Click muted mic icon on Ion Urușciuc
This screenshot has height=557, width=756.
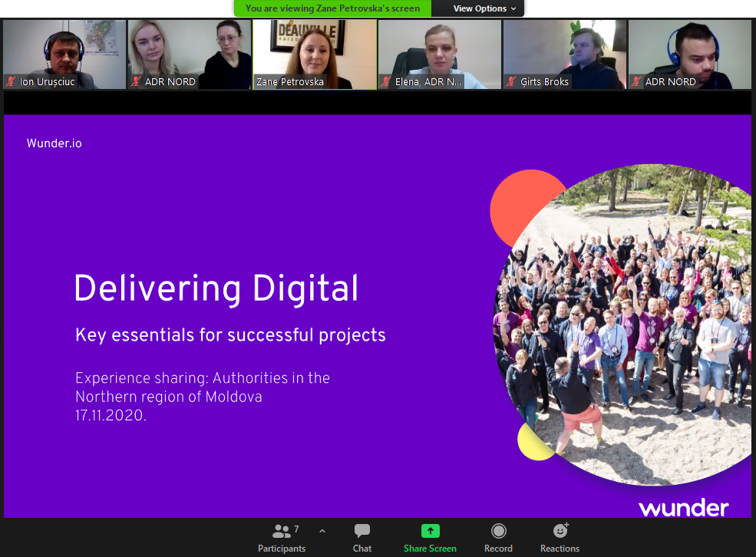[12, 81]
